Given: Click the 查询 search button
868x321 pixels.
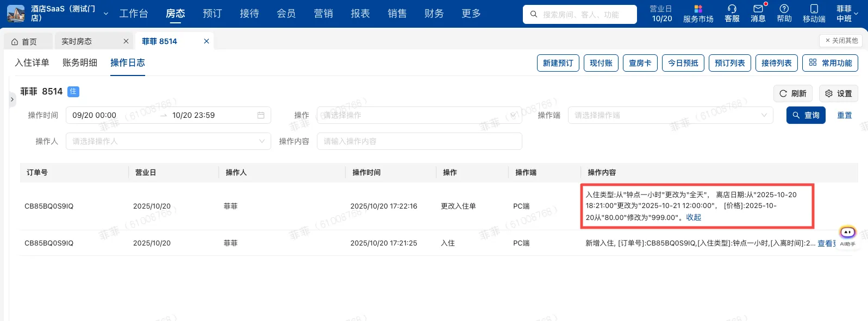Looking at the screenshot, I should pos(806,115).
